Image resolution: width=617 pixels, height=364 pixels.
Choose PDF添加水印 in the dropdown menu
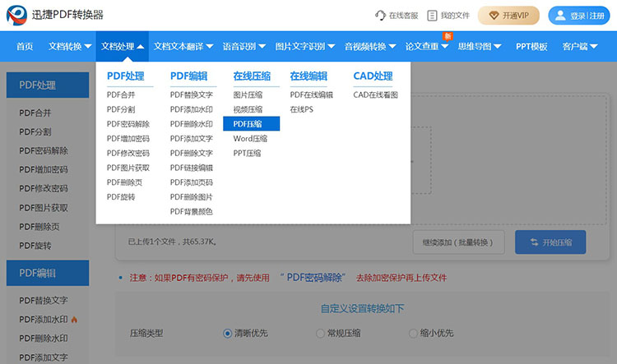191,109
